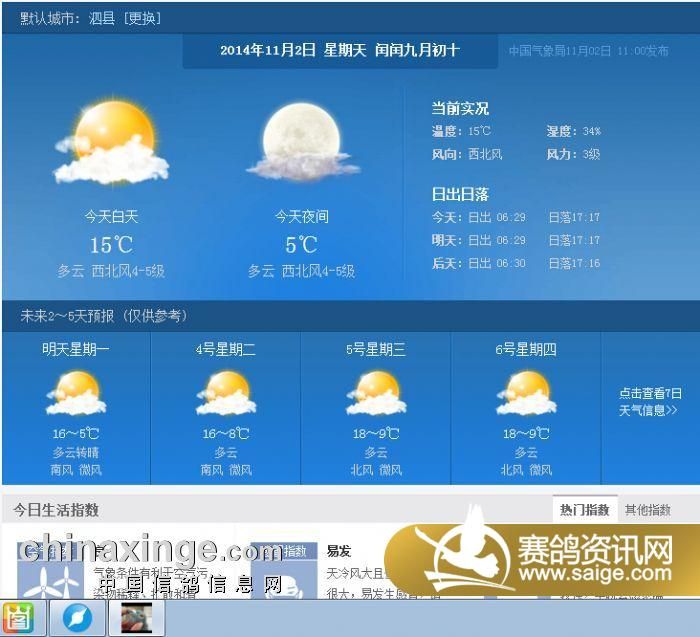Open the blue compass browser taskbar icon
700x637 pixels.
coord(77,618)
